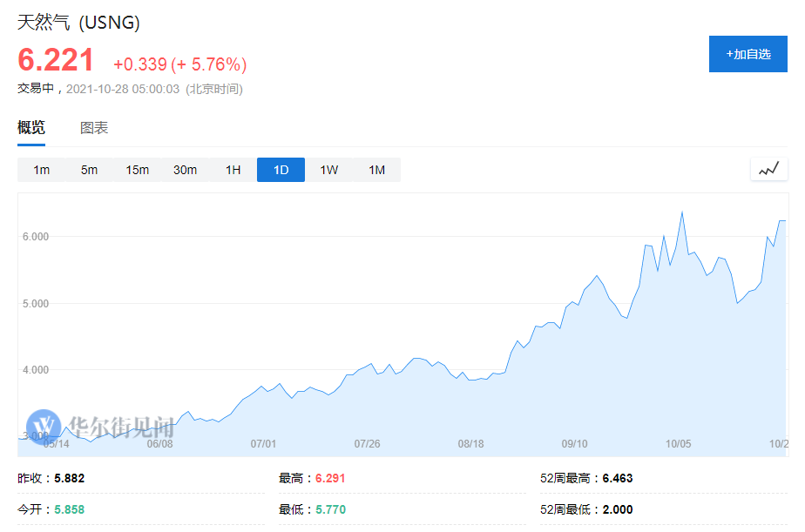
Task: Click the 昨收 value 5.882
Action: pyautogui.click(x=70, y=478)
